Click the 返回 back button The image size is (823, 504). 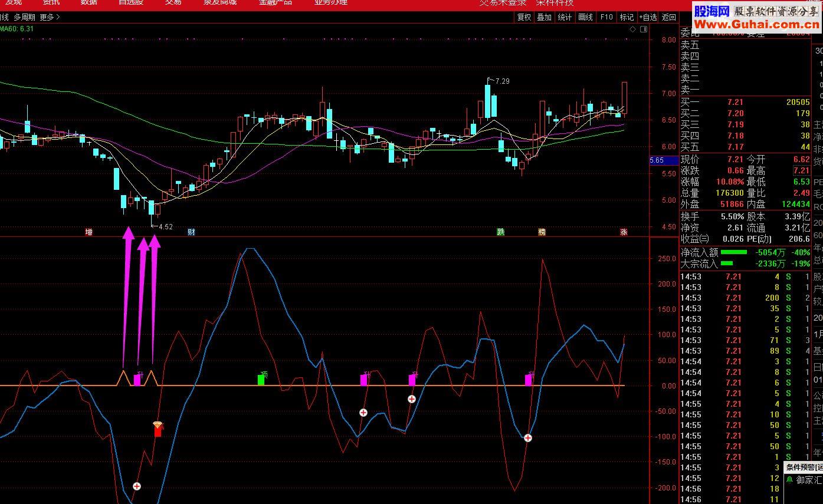[x=669, y=17]
